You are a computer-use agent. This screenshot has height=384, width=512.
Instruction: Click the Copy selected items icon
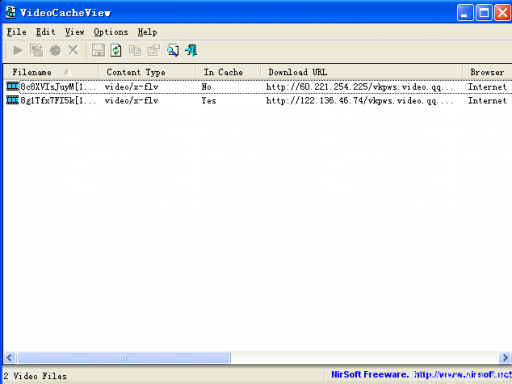135,51
